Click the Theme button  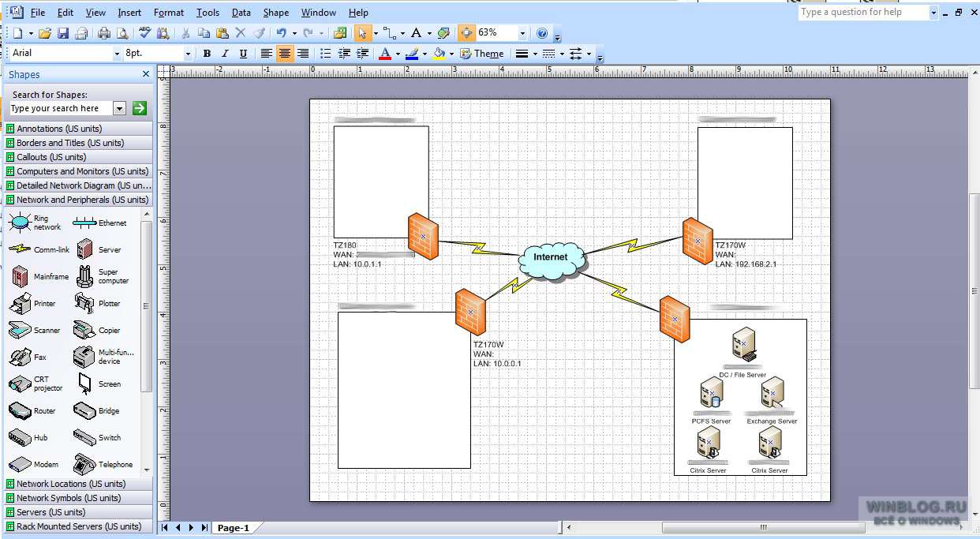[x=482, y=54]
